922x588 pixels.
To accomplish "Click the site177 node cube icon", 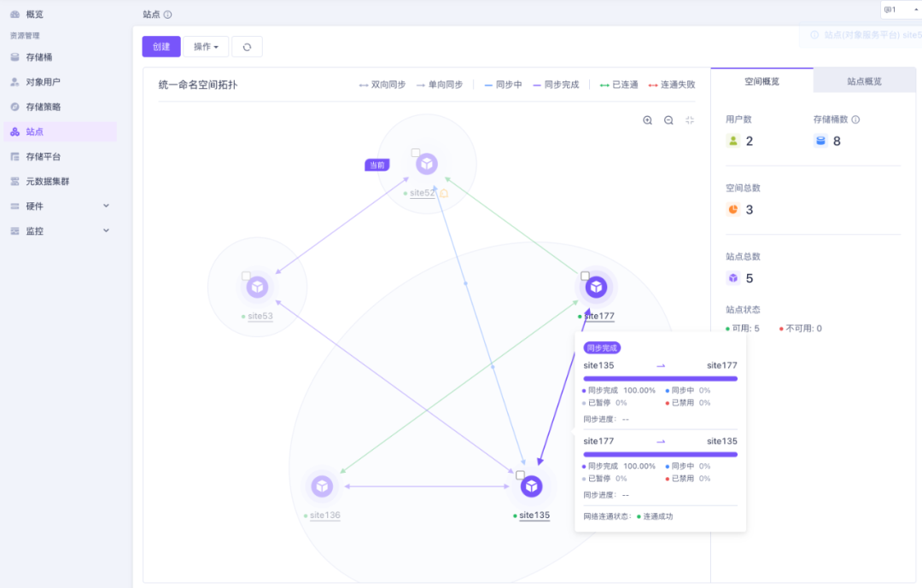I will pyautogui.click(x=596, y=288).
